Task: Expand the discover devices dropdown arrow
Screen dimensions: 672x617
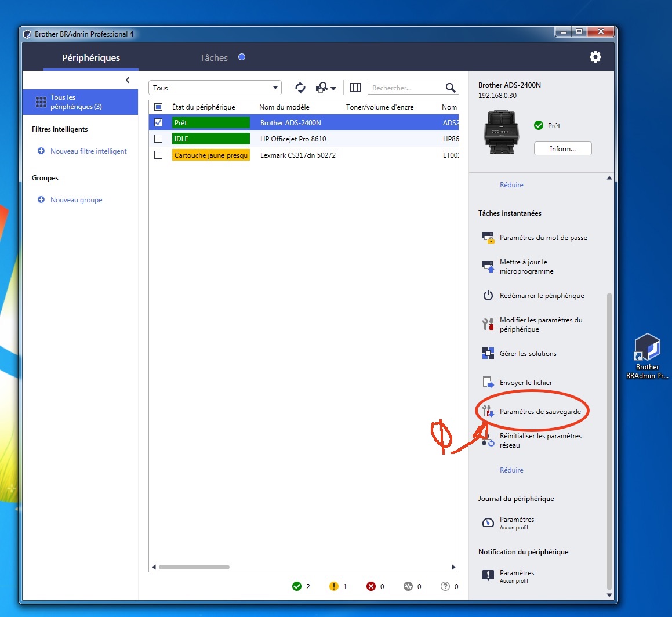Action: (333, 88)
